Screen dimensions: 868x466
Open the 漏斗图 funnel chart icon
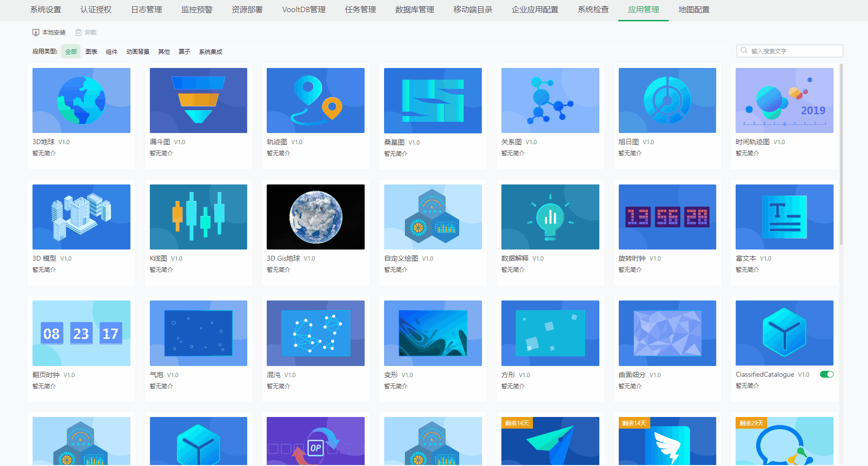pyautogui.click(x=198, y=100)
